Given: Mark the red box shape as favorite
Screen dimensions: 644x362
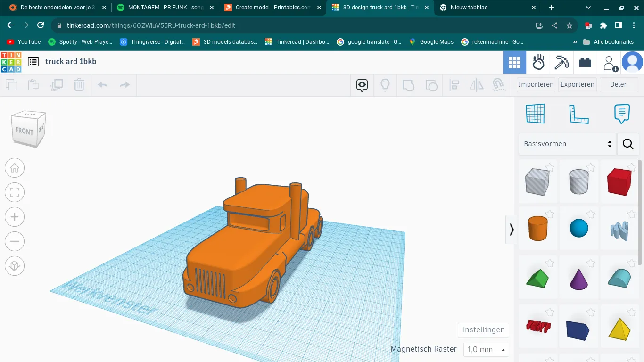Looking at the screenshot, I should (x=632, y=167).
